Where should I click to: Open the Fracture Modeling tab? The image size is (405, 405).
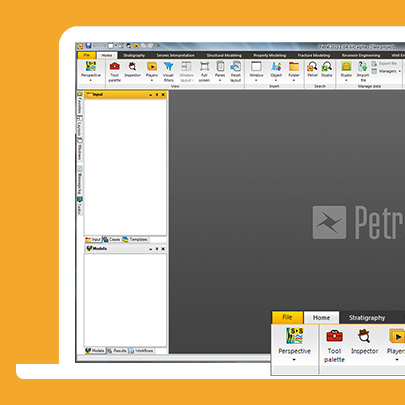click(314, 55)
